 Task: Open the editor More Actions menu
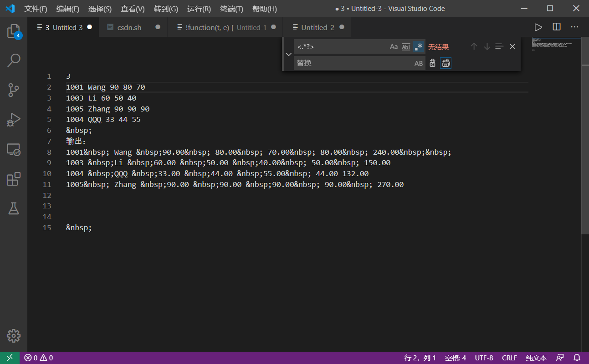(x=575, y=27)
